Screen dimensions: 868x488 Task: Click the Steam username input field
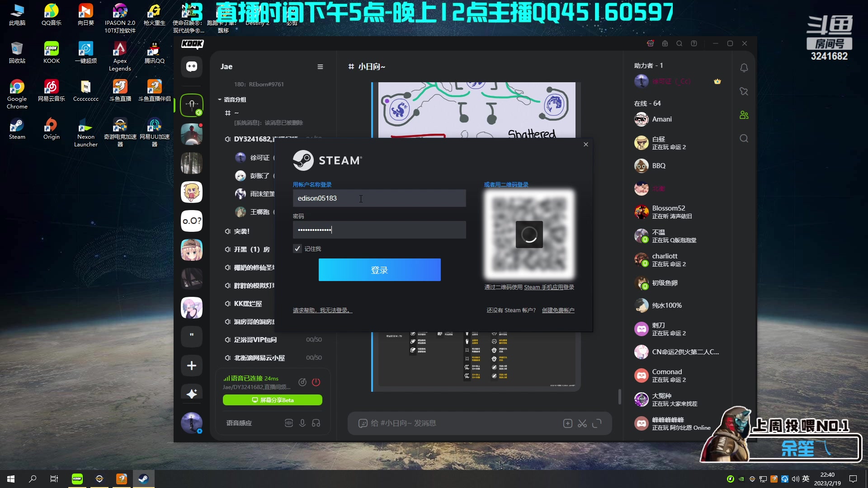click(380, 198)
